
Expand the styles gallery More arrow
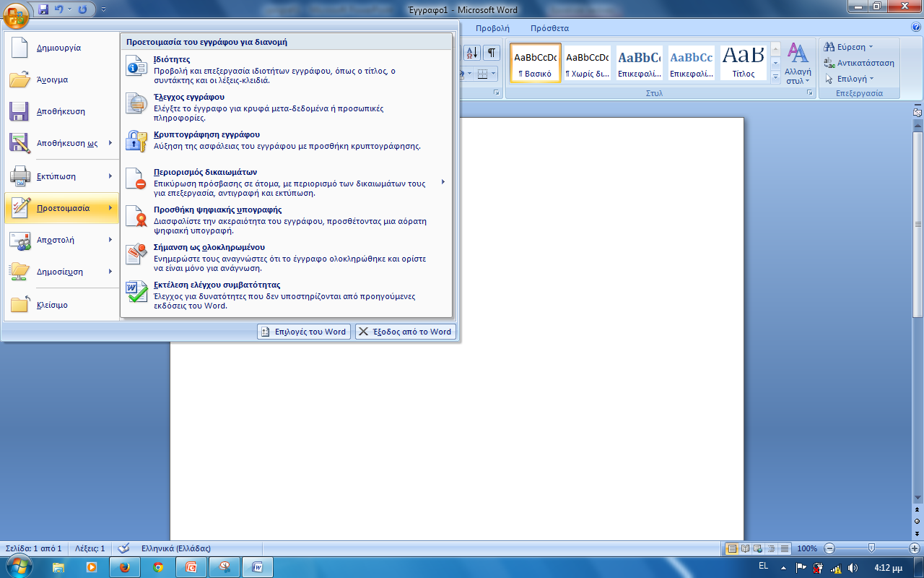pos(776,76)
